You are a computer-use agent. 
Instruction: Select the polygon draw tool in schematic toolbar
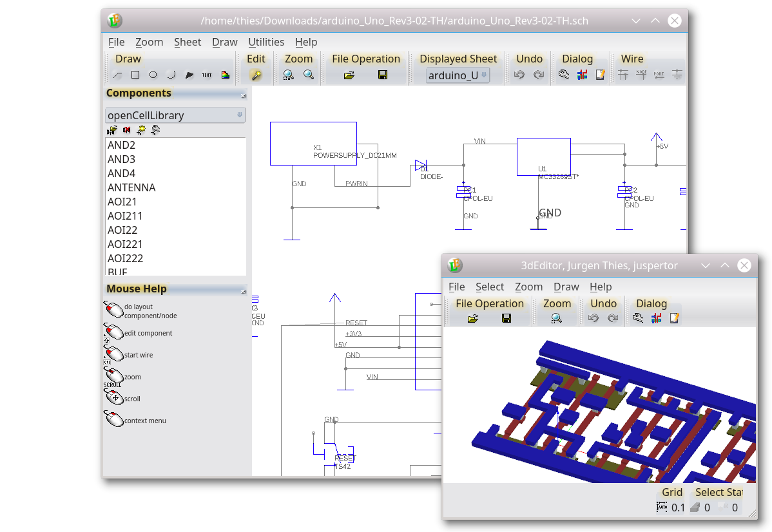tap(189, 75)
